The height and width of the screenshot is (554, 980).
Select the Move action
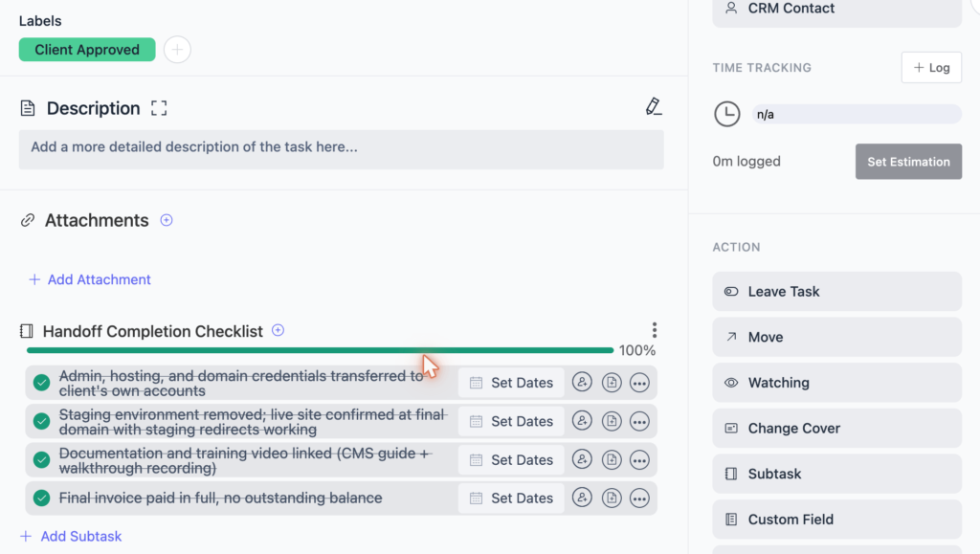[x=836, y=337]
